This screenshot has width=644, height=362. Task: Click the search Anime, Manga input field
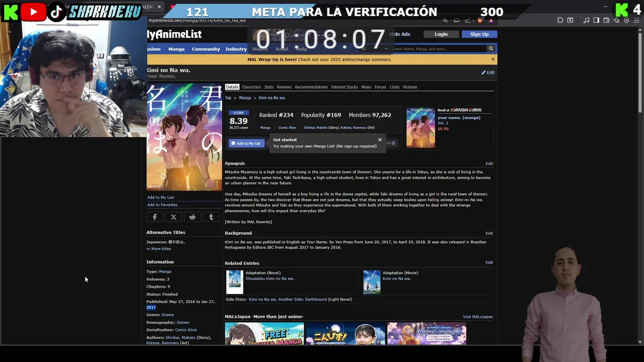(438, 49)
